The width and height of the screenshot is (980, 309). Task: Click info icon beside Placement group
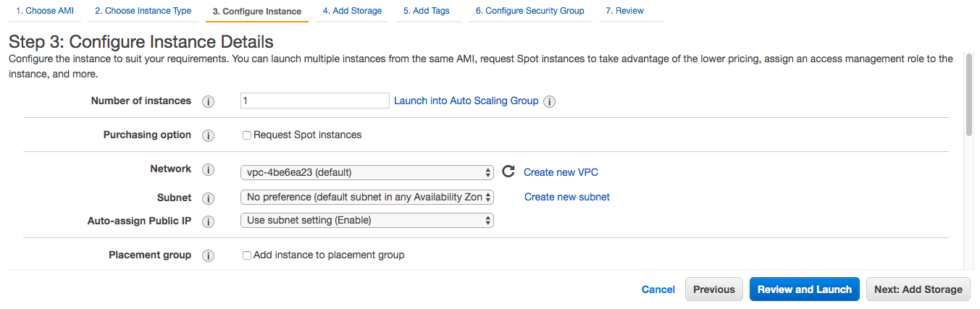pyautogui.click(x=209, y=255)
